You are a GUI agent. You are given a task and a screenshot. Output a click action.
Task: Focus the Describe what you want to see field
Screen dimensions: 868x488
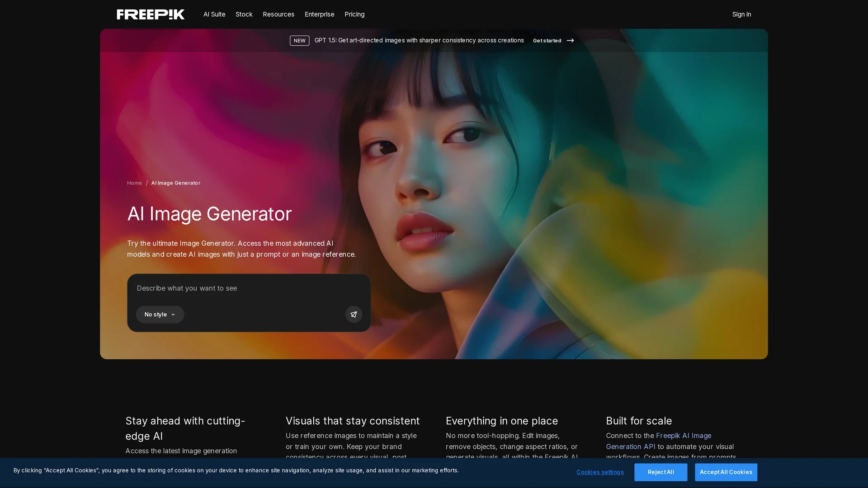click(249, 288)
